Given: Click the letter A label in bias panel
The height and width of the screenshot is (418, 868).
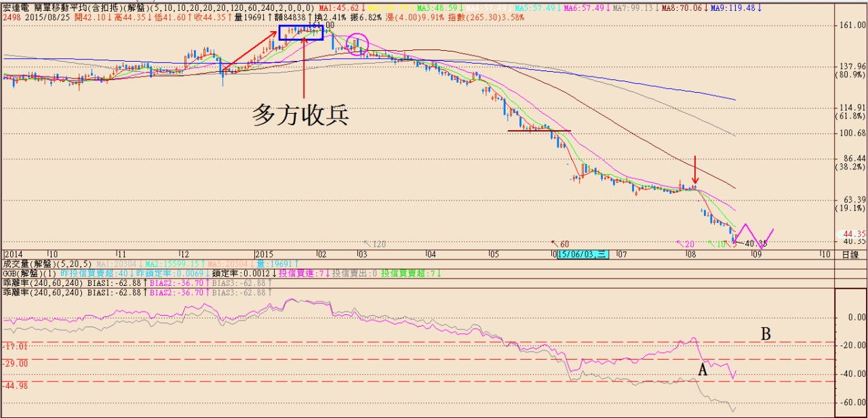Looking at the screenshot, I should (703, 370).
